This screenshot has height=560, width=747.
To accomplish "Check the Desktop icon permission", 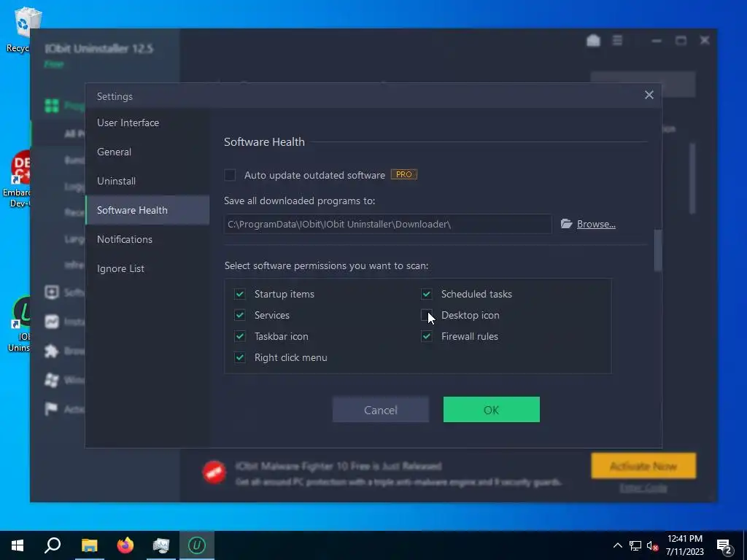I will pyautogui.click(x=426, y=315).
